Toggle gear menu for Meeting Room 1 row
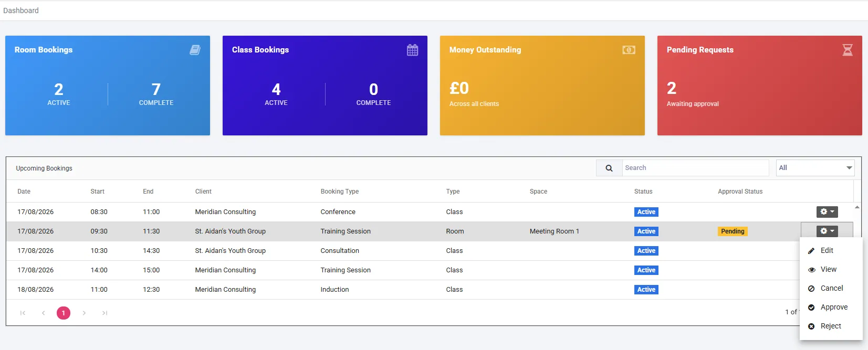This screenshot has height=350, width=868. 827,231
